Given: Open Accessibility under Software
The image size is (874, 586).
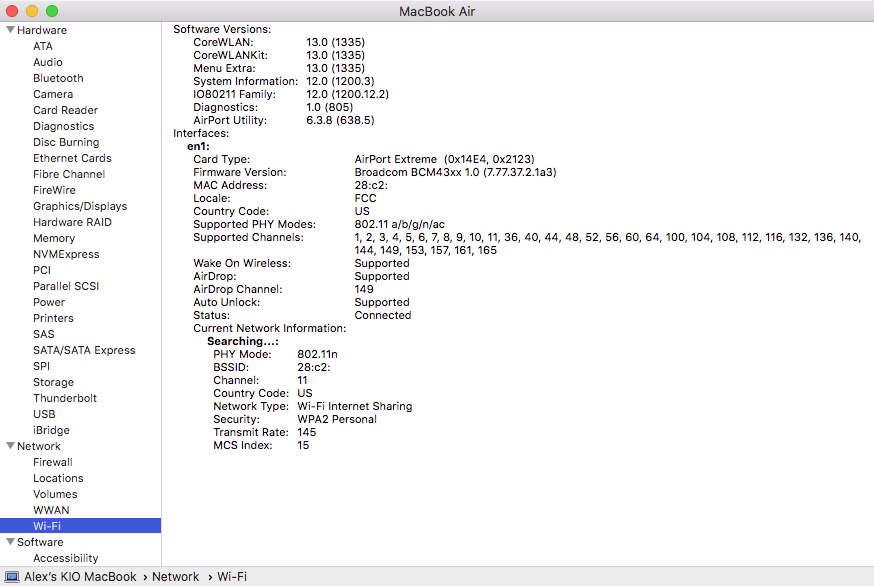Looking at the screenshot, I should pyautogui.click(x=66, y=558).
